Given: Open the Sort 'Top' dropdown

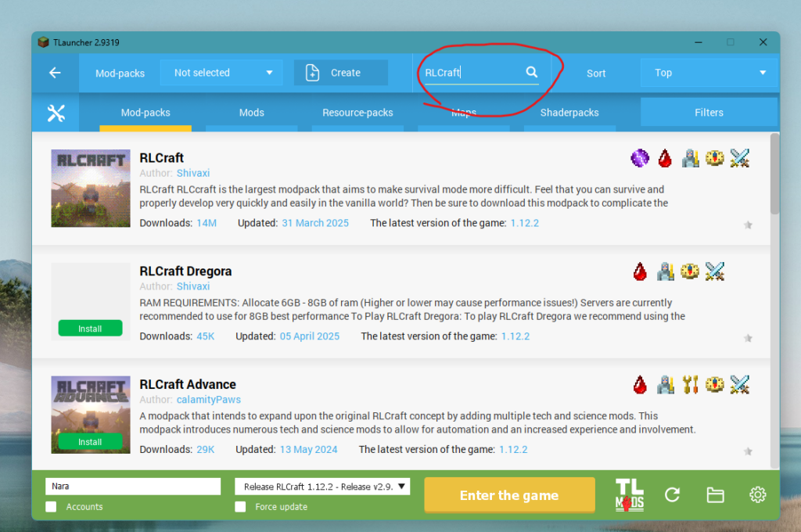Looking at the screenshot, I should click(709, 73).
